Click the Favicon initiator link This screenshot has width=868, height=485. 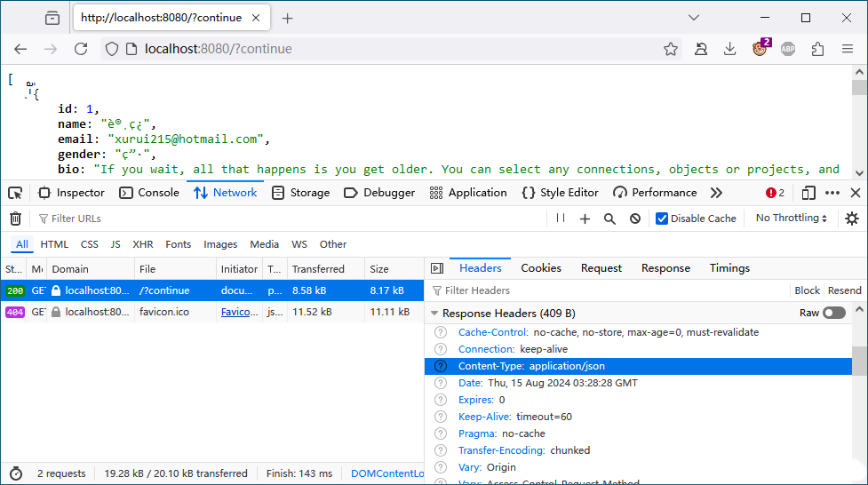pyautogui.click(x=239, y=312)
